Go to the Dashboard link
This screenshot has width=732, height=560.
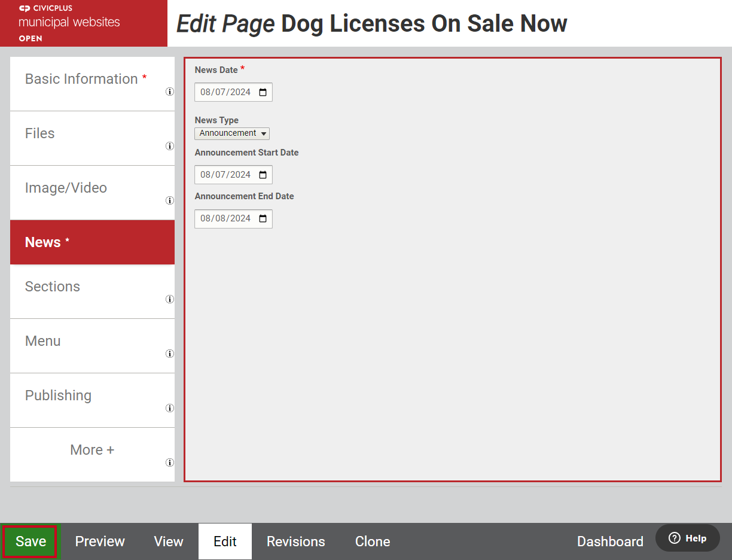pos(610,541)
